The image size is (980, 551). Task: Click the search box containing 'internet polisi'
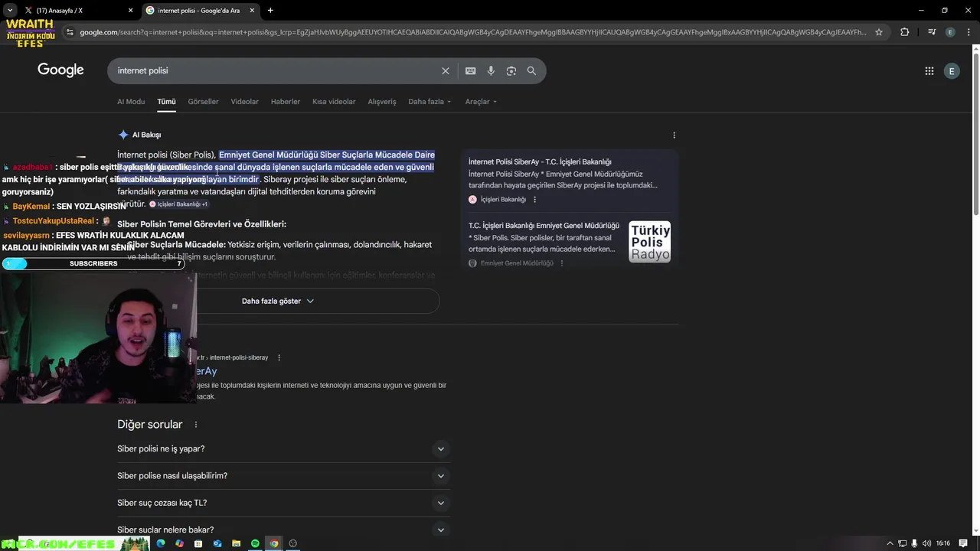(x=276, y=70)
